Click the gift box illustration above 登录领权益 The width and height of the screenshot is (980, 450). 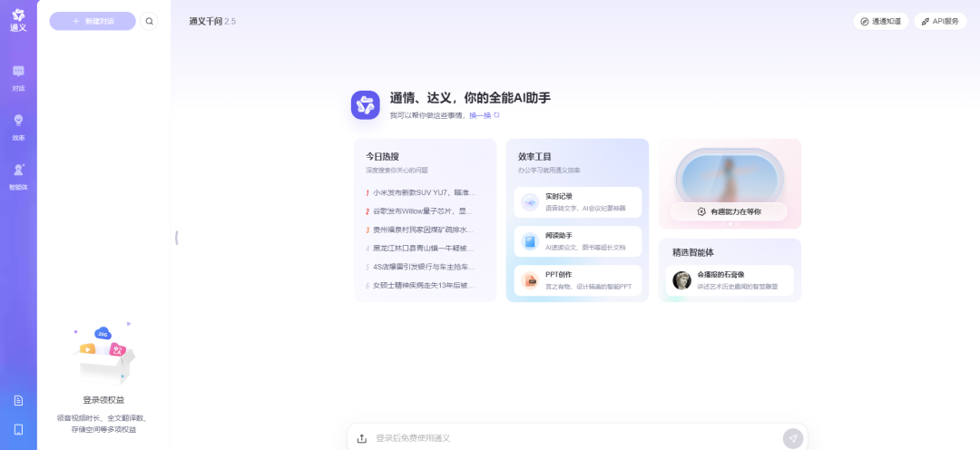pyautogui.click(x=103, y=354)
